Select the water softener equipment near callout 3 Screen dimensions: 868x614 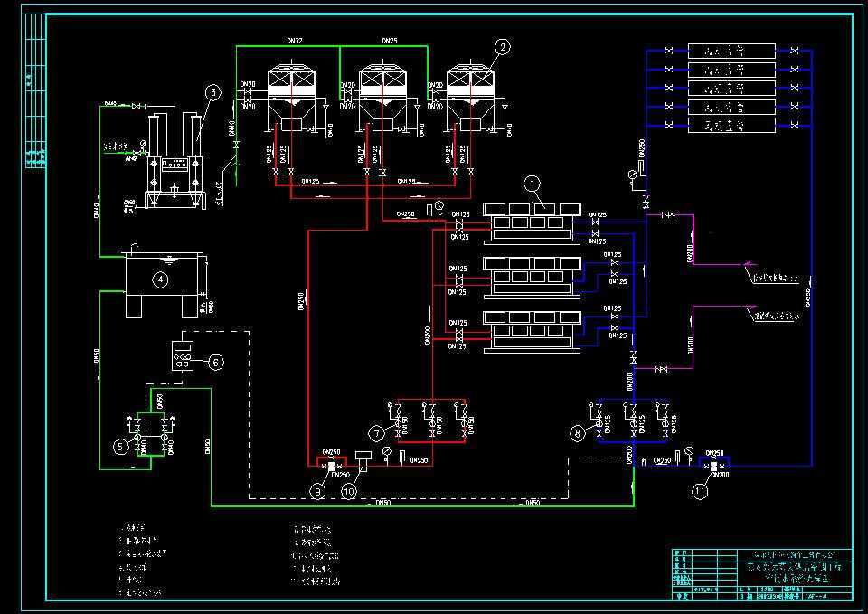(x=175, y=161)
